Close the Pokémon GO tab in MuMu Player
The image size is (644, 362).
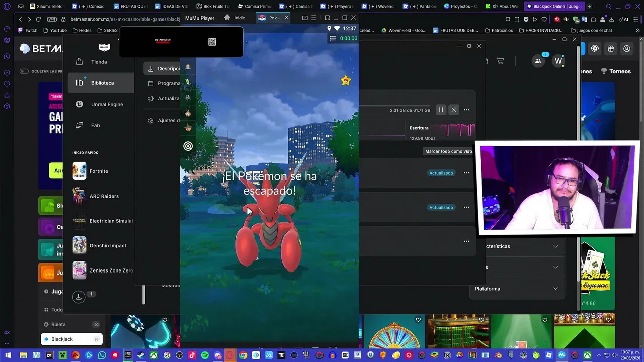[286, 18]
